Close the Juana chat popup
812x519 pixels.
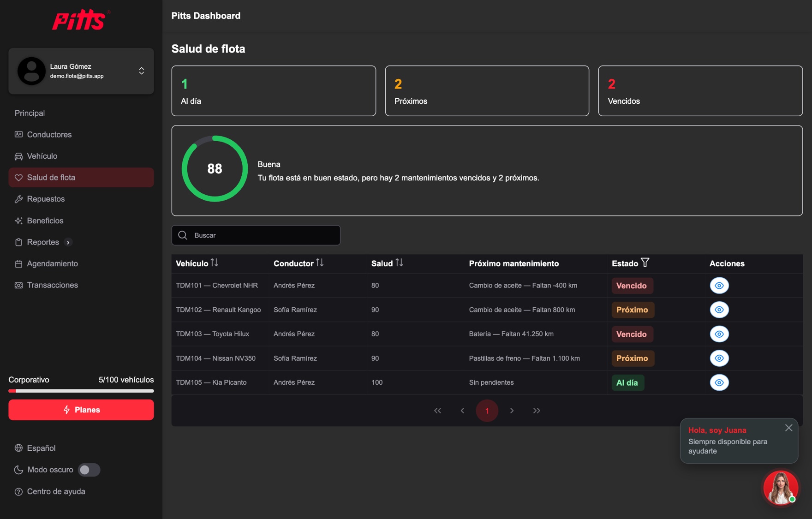click(789, 428)
